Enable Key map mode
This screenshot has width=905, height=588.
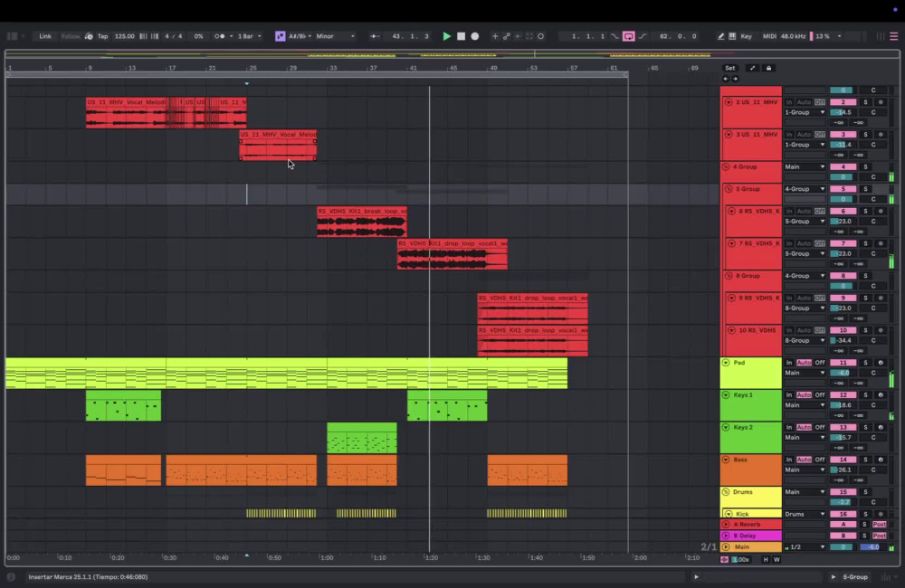pyautogui.click(x=746, y=36)
